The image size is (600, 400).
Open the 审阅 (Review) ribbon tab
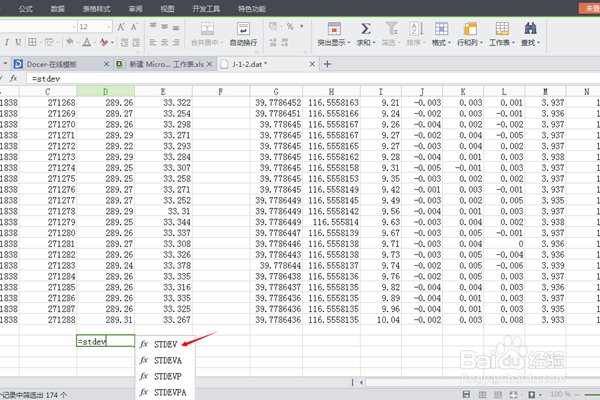click(x=135, y=9)
